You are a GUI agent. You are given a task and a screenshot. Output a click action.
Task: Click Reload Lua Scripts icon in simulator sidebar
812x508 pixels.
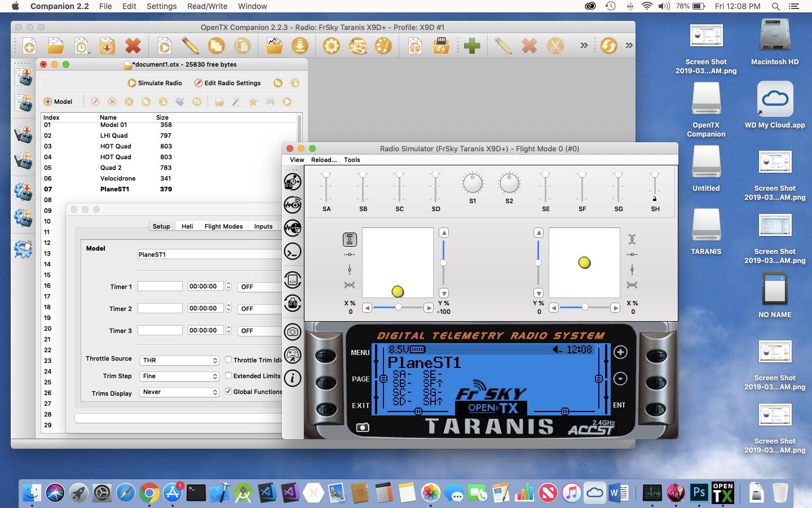[293, 280]
